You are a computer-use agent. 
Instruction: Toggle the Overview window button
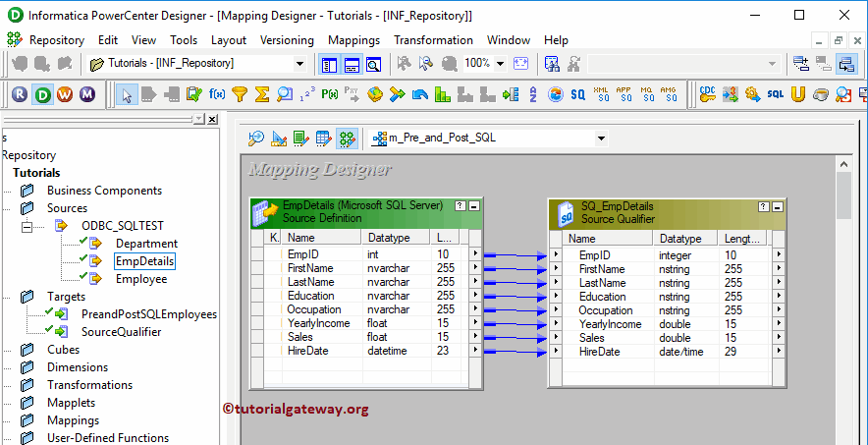click(374, 64)
